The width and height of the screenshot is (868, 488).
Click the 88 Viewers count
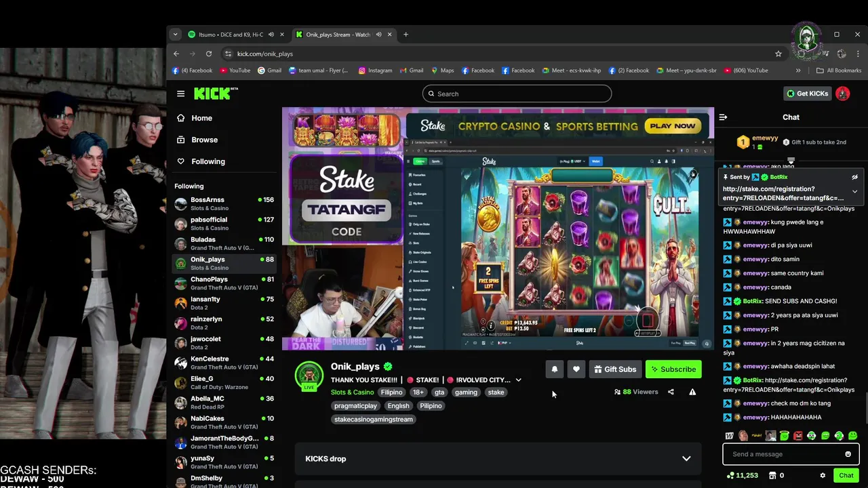point(636,392)
